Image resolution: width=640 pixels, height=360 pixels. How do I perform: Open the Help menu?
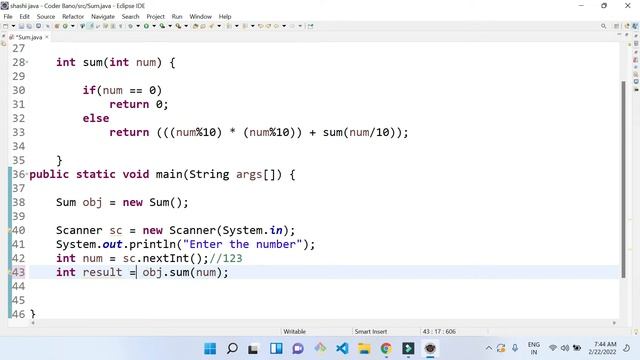point(225,16)
